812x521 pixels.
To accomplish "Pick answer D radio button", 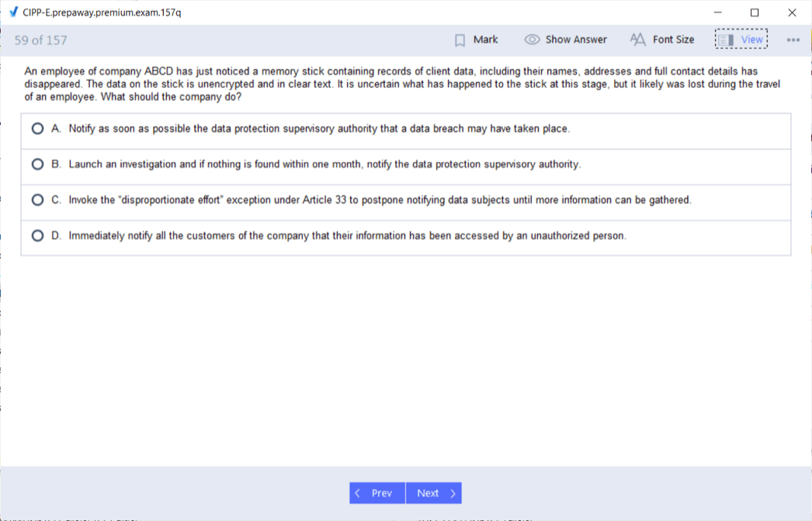I will pos(37,236).
